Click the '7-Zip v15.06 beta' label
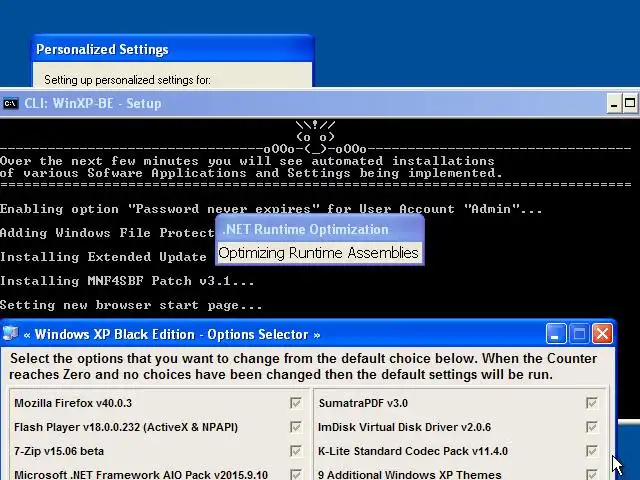The width and height of the screenshot is (640, 480). point(59,451)
